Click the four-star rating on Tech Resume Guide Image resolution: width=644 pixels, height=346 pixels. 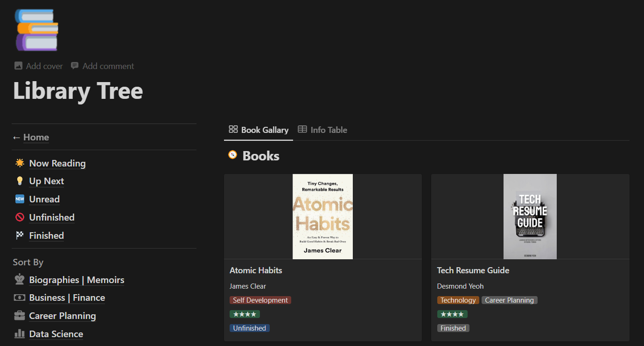(452, 314)
